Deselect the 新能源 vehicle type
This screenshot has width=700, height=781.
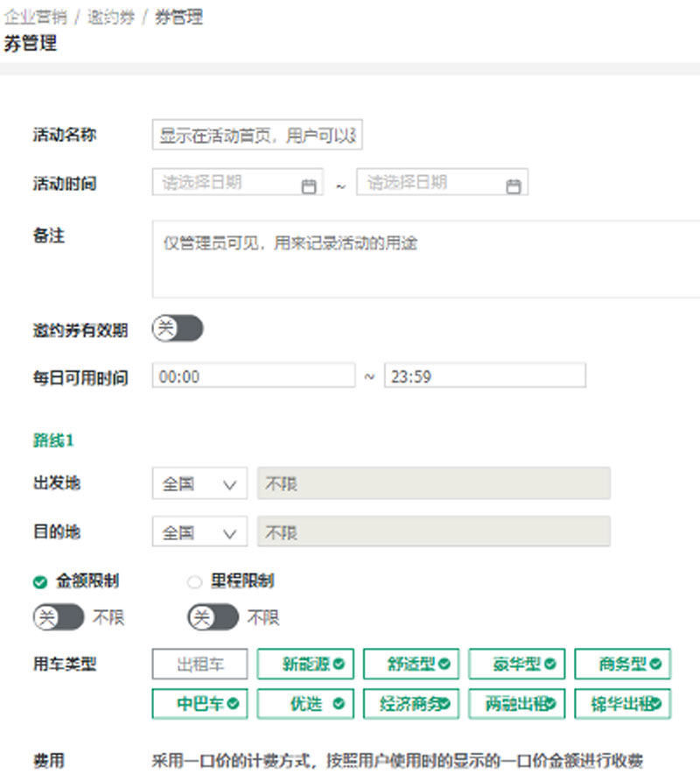coord(305,665)
